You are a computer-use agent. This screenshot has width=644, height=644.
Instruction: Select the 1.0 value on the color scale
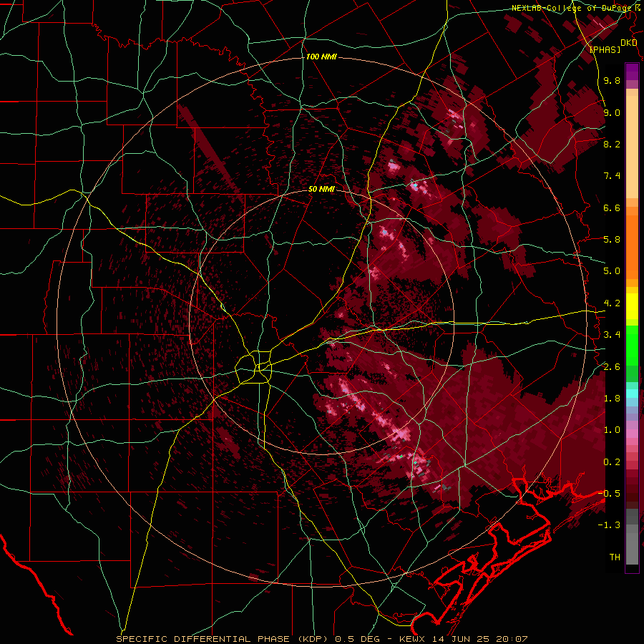pos(612,430)
